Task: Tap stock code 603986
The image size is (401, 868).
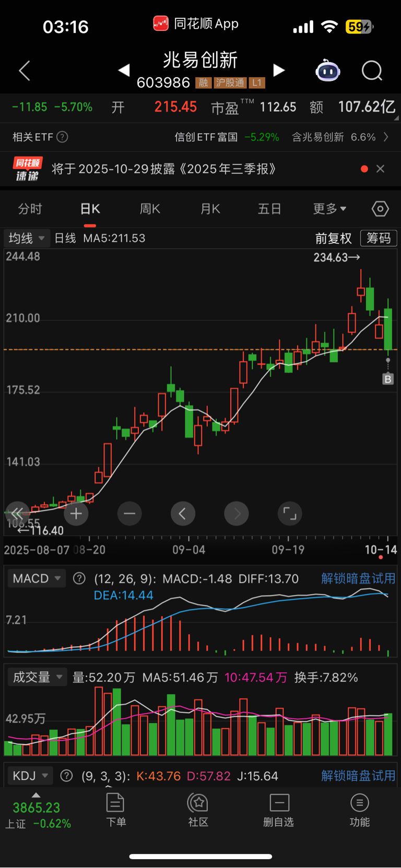Action: (x=163, y=82)
